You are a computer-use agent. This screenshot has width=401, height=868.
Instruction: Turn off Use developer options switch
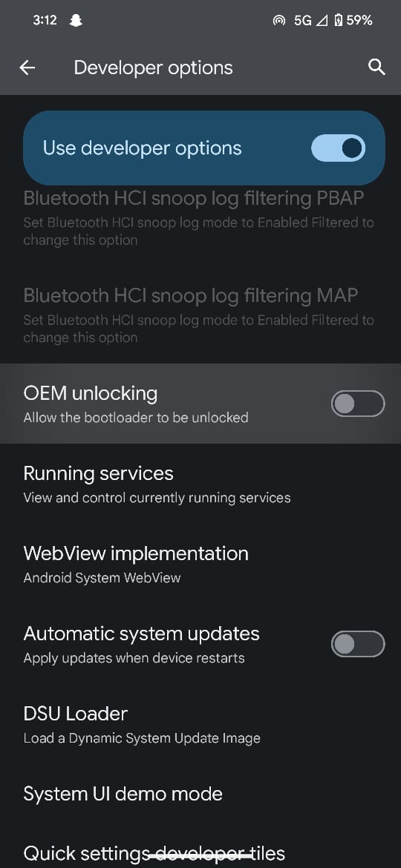click(x=339, y=148)
